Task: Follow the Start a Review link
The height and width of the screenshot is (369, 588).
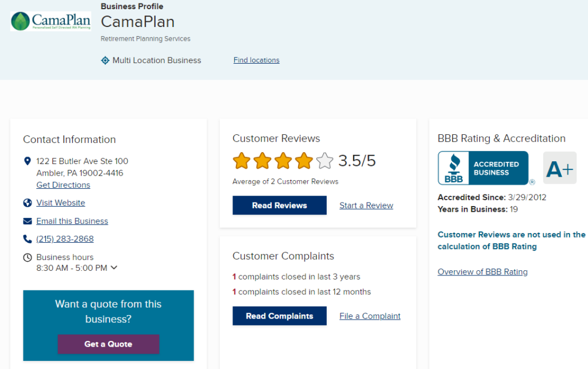Action: click(x=366, y=205)
